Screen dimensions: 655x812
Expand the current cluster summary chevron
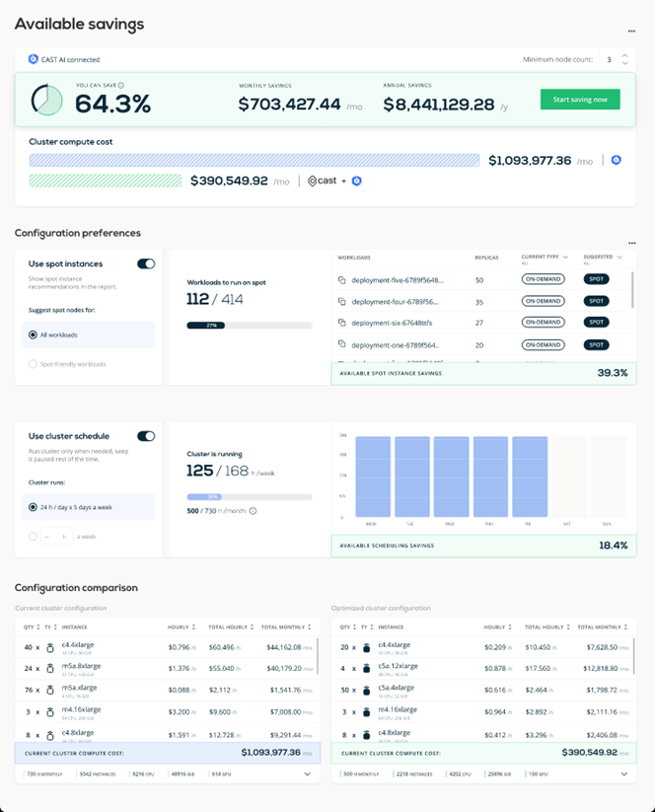(x=309, y=775)
